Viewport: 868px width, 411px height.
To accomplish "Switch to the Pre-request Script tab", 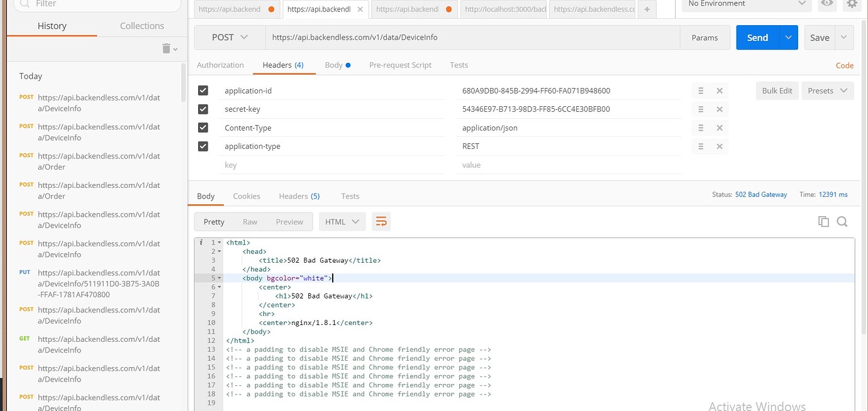I will click(x=400, y=65).
